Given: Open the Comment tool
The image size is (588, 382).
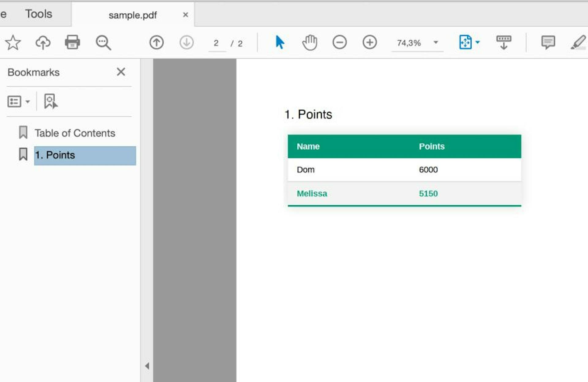Looking at the screenshot, I should pos(548,43).
